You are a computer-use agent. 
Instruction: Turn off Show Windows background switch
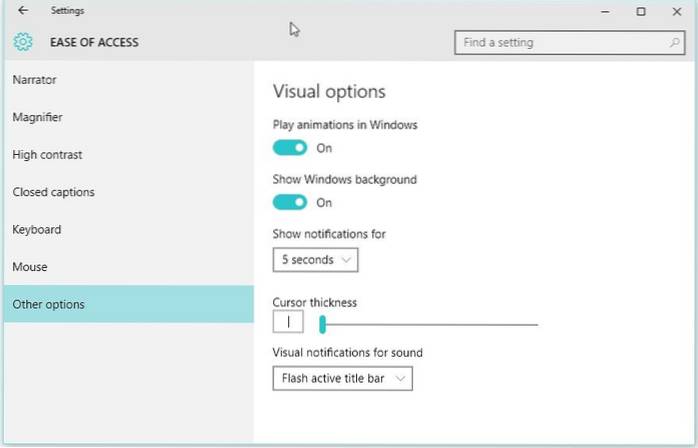pos(290,202)
